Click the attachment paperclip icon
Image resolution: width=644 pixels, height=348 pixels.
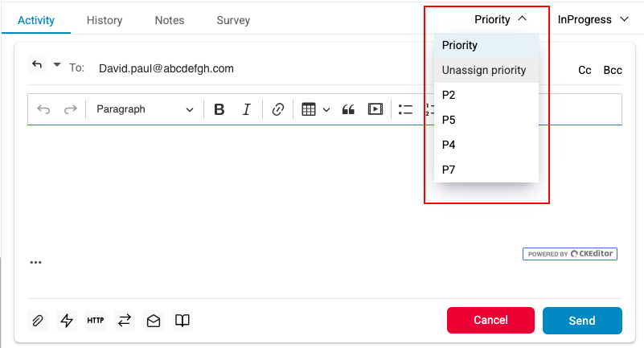[x=37, y=321]
